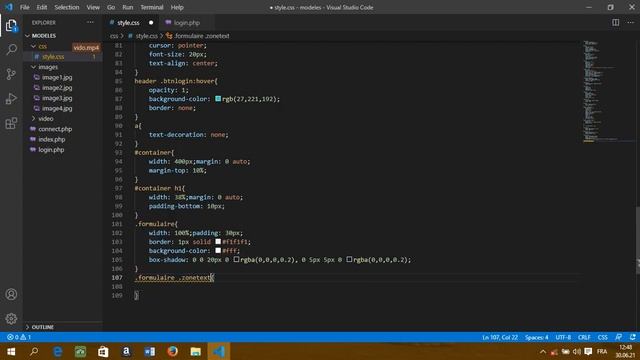Open image4.jpg in explorer
The width and height of the screenshot is (640, 360).
click(x=57, y=109)
